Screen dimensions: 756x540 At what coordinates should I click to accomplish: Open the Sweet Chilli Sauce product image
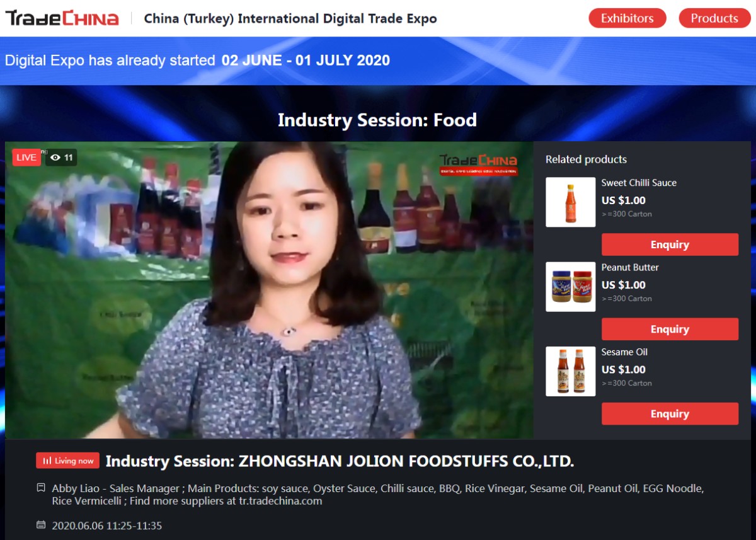pos(570,202)
